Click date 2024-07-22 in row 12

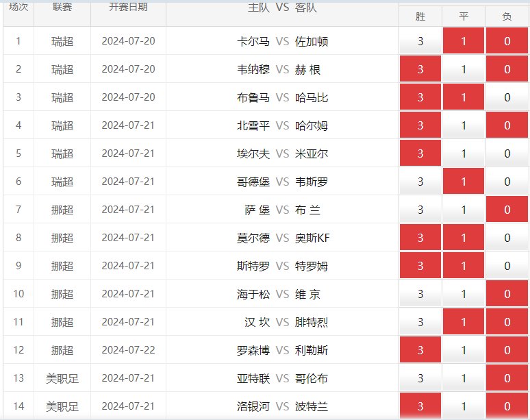tap(128, 349)
